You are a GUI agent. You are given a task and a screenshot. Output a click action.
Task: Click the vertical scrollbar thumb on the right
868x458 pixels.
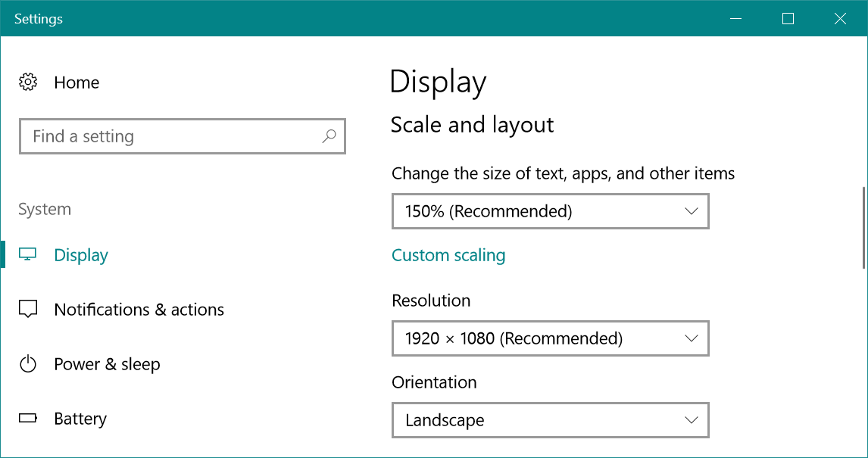864,227
